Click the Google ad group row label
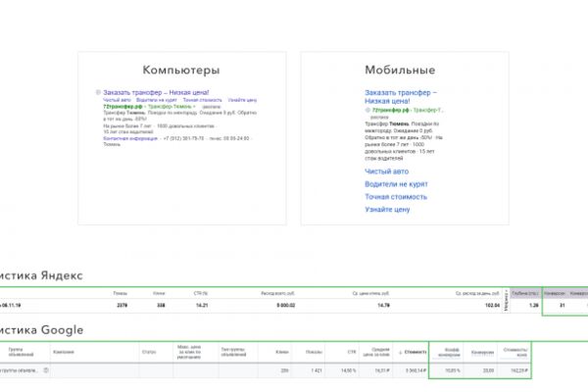Image resolution: width=588 pixels, height=392 pixels. coord(19,370)
